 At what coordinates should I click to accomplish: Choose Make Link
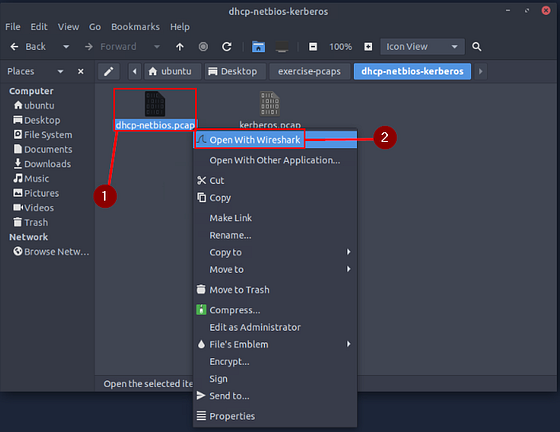(275, 218)
